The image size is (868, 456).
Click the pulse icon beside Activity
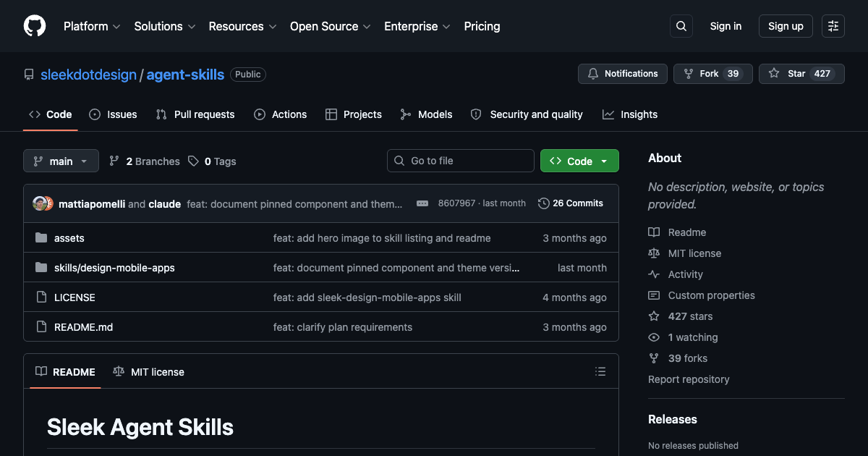pyautogui.click(x=654, y=274)
